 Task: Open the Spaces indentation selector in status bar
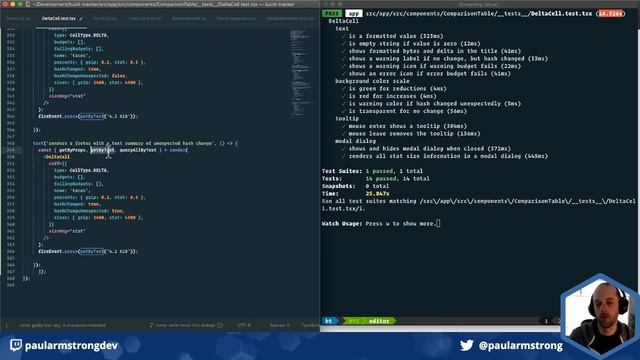coord(280,325)
